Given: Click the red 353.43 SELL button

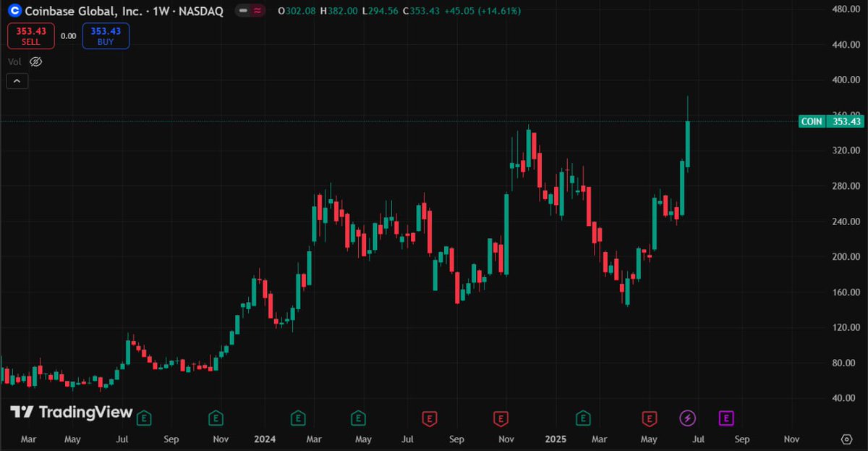Looking at the screenshot, I should (31, 35).
